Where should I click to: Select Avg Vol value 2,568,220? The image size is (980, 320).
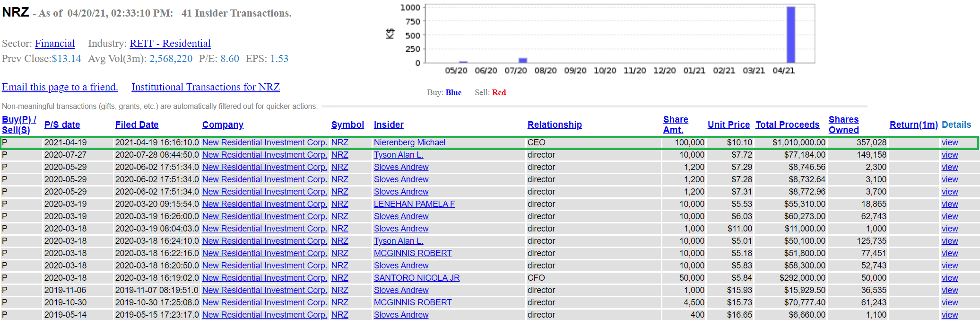[171, 59]
